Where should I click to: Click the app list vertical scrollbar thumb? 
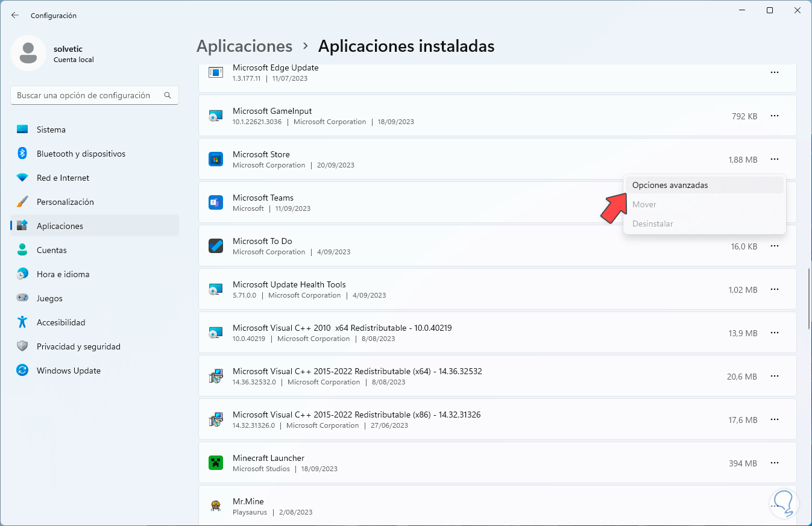click(808, 298)
